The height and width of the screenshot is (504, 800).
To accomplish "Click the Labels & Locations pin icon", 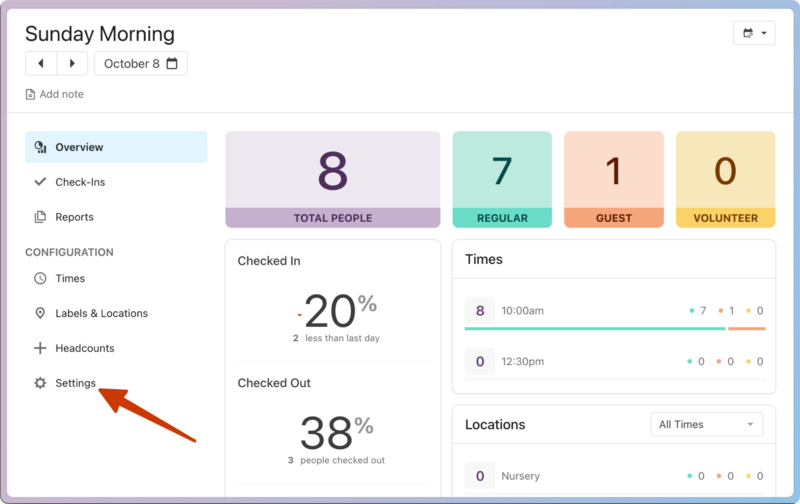I will [x=41, y=313].
